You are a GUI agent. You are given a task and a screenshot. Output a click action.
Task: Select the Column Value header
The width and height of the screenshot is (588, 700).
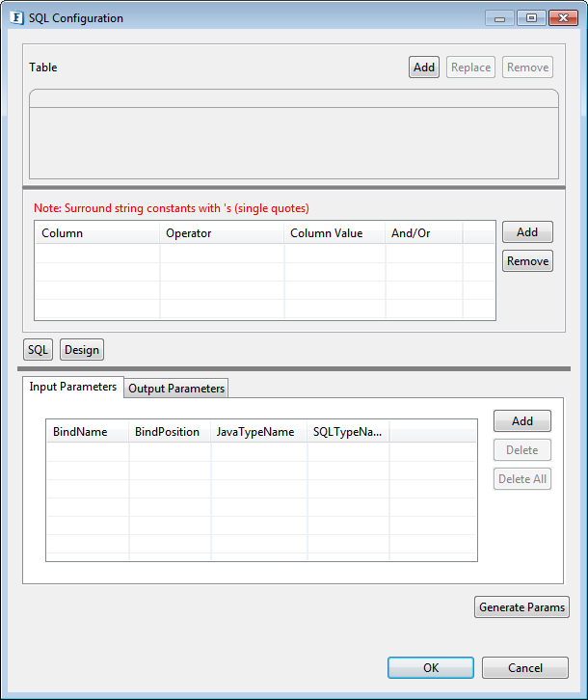[x=334, y=233]
